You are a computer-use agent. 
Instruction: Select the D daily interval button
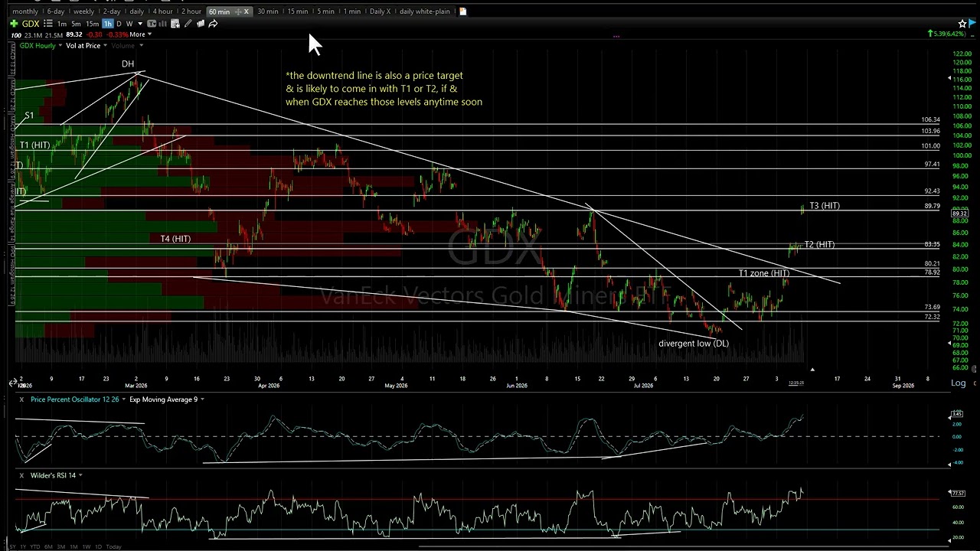(119, 24)
